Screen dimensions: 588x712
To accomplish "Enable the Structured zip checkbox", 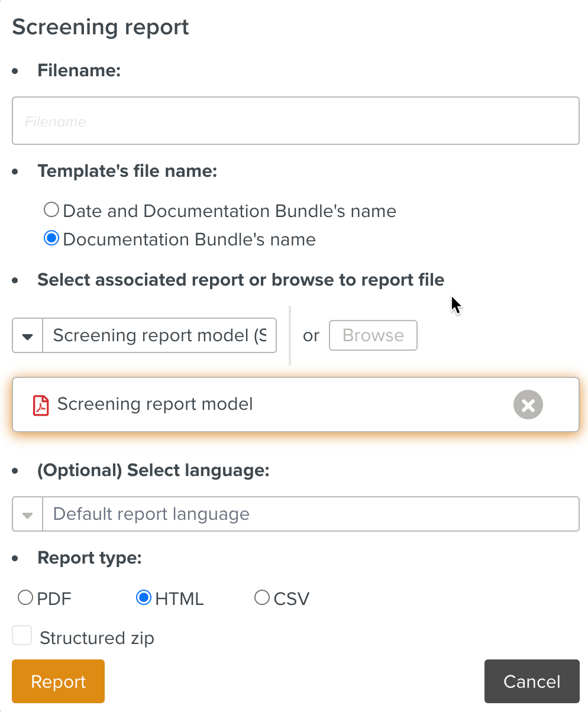I will tap(22, 636).
